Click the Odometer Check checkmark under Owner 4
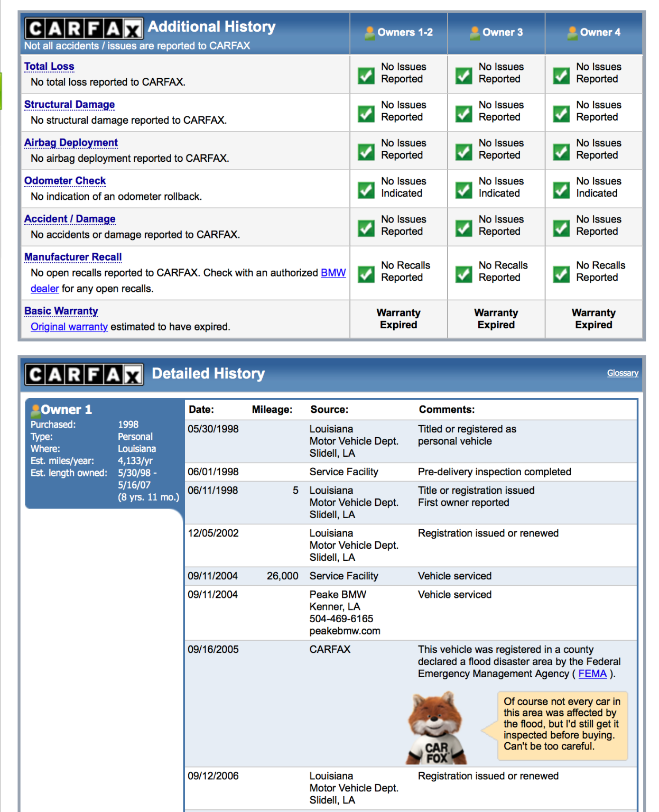 coord(561,190)
